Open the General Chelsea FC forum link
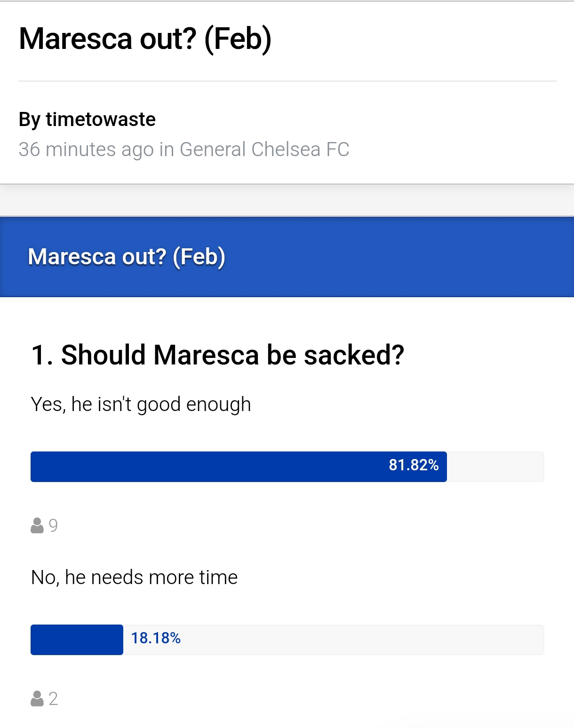This screenshot has height=728, width=574. tap(264, 150)
